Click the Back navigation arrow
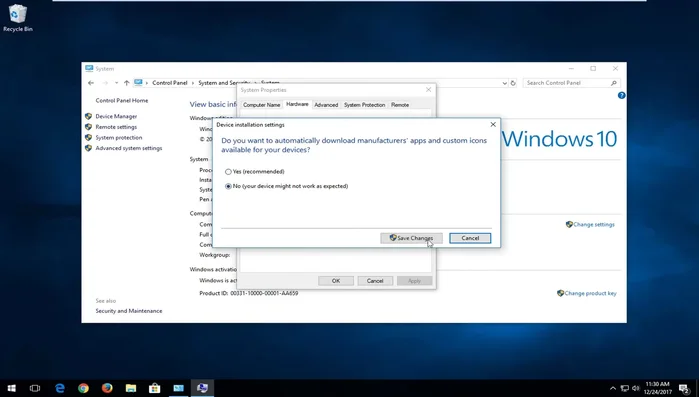Screen dimensions: 699x397 tap(91, 83)
